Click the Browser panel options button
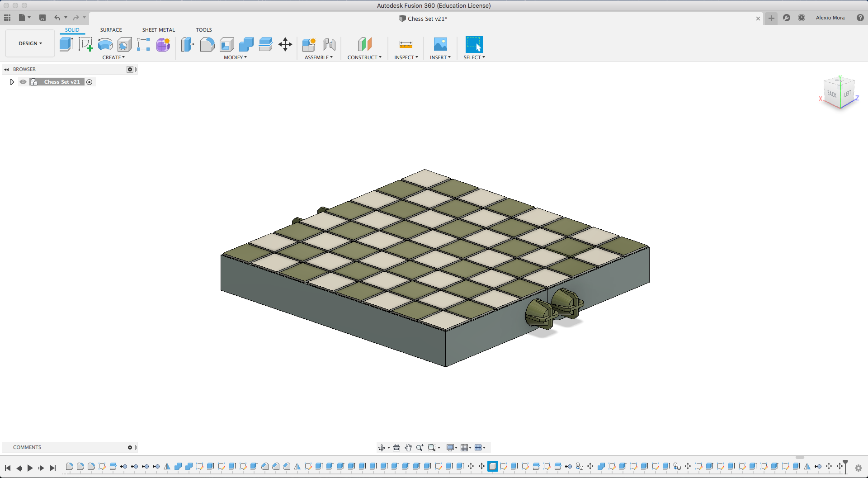The image size is (868, 478). tap(130, 69)
